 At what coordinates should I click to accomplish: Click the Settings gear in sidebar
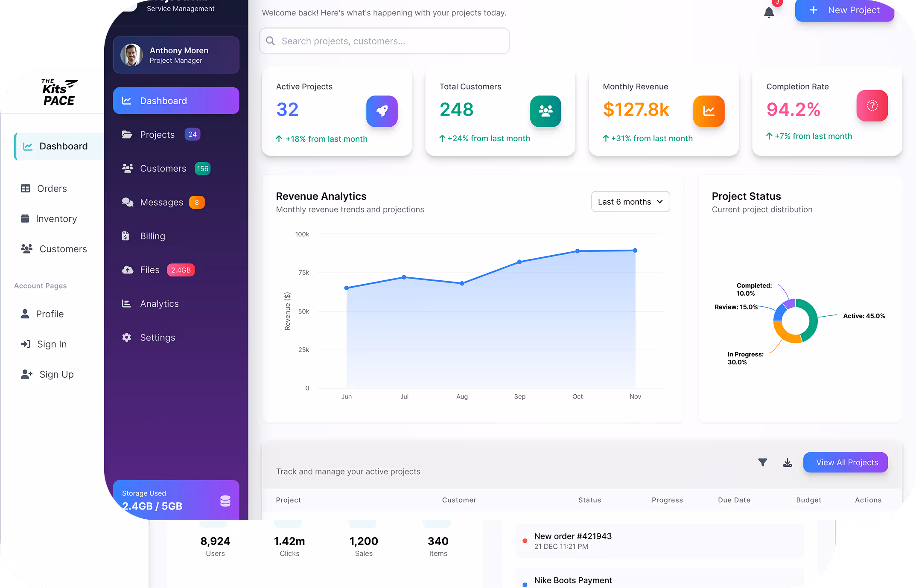[x=126, y=337]
